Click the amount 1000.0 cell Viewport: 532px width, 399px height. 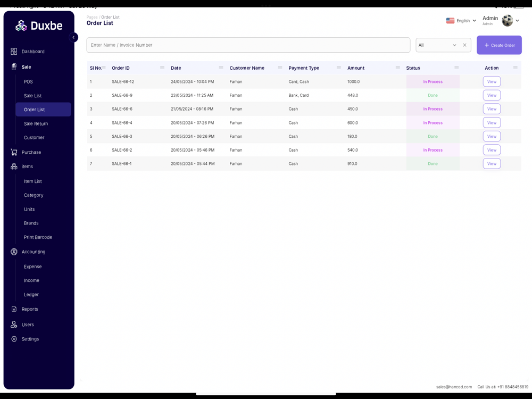coord(354,82)
